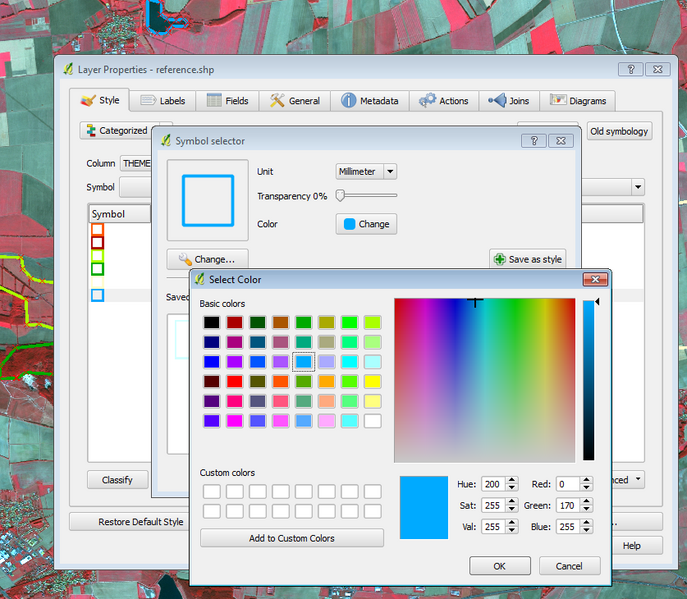
Task: Open the Diagrams tab
Action: (x=577, y=101)
